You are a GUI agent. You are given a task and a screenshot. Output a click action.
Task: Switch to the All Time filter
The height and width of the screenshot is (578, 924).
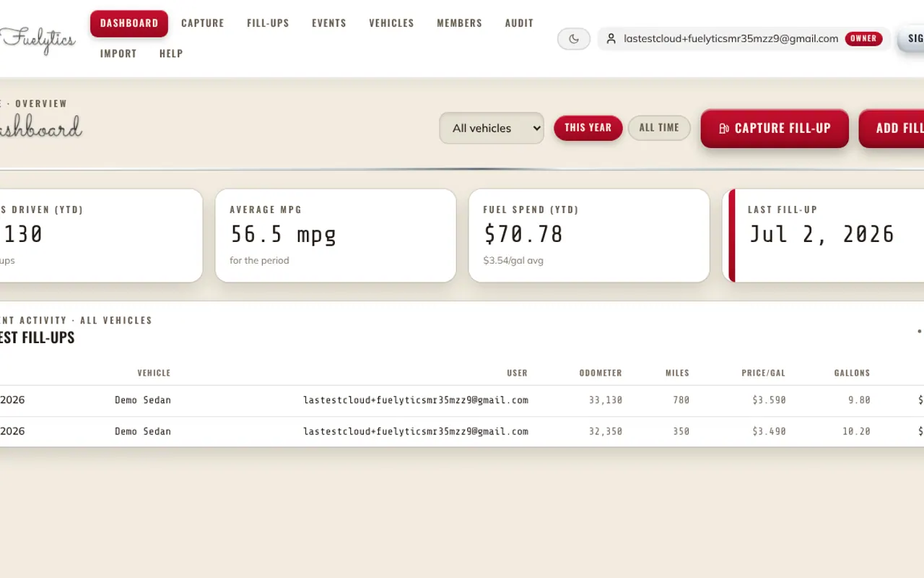pyautogui.click(x=659, y=128)
